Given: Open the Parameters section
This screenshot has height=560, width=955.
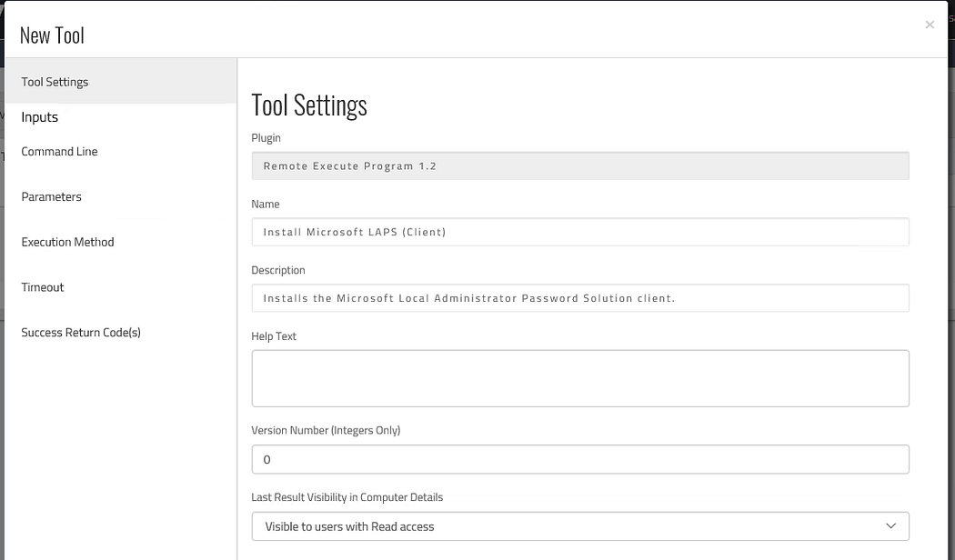Looking at the screenshot, I should [x=52, y=197].
